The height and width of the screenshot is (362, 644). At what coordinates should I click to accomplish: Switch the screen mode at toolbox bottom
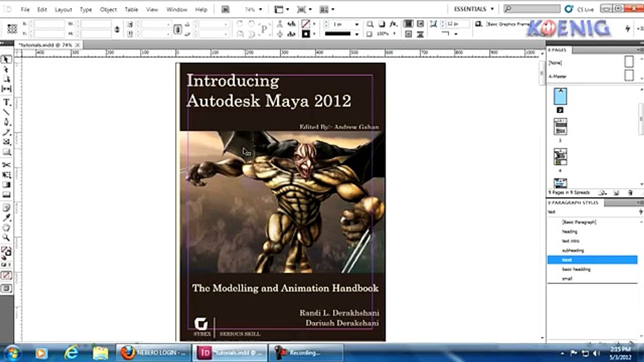tap(7, 289)
